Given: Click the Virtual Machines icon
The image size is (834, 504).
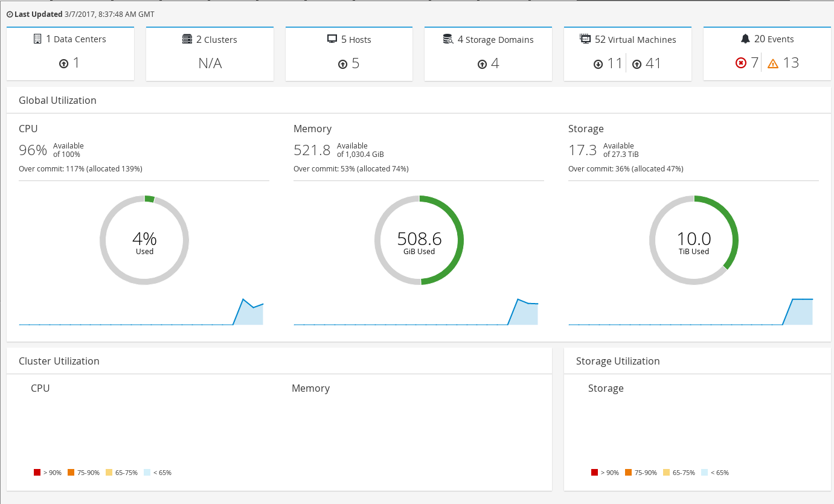Looking at the screenshot, I should tap(585, 39).
